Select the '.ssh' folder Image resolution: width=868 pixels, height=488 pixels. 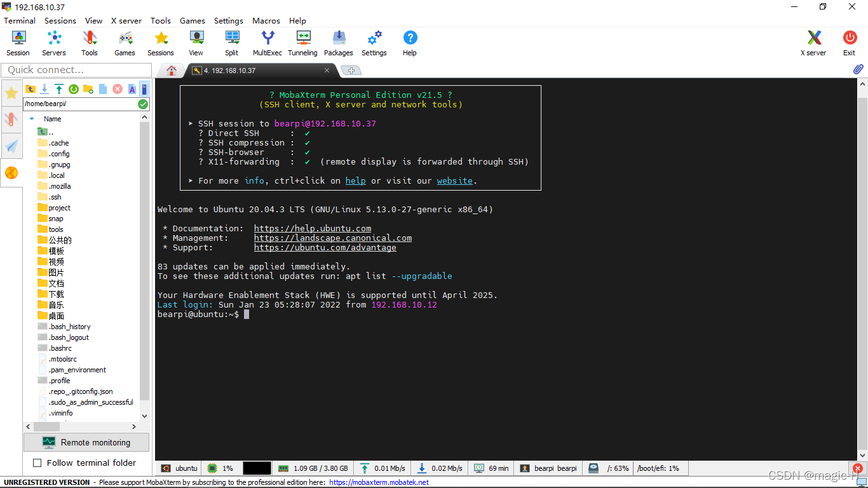[55, 197]
